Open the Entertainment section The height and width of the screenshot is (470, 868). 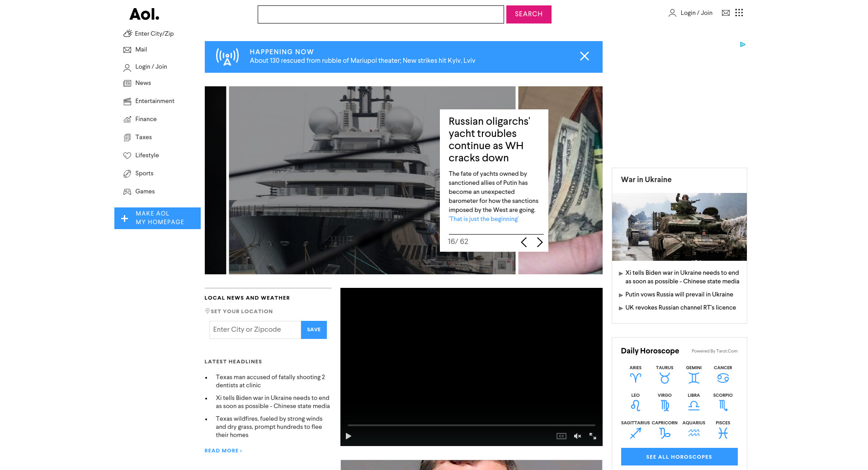[155, 101]
